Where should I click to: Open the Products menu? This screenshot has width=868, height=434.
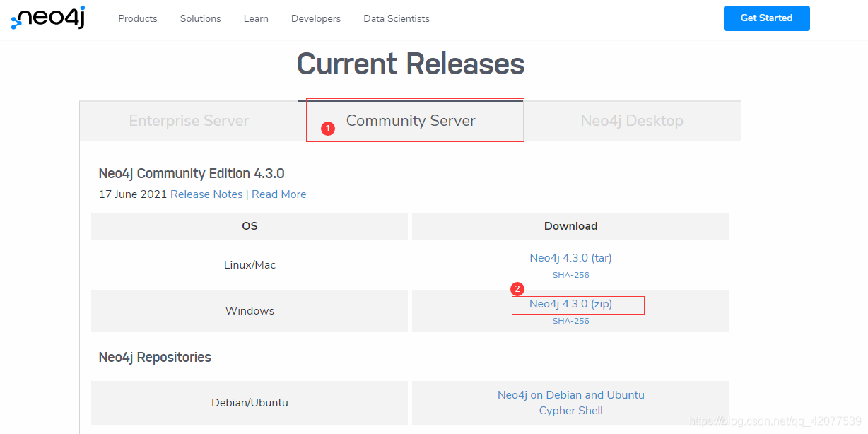point(138,18)
